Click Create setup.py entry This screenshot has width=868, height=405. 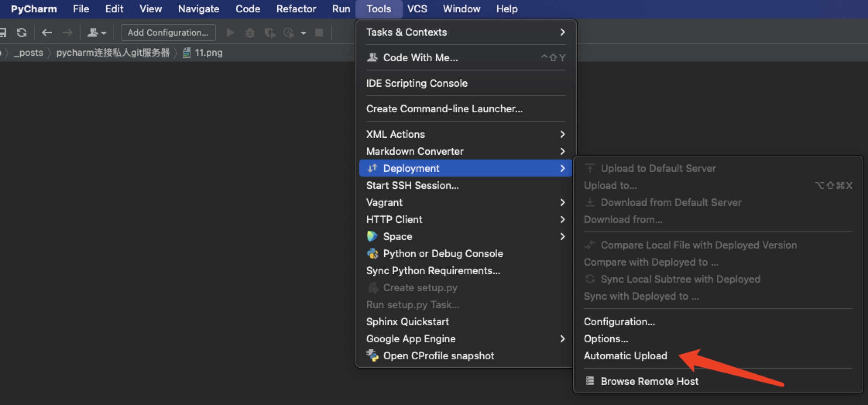pos(466,288)
